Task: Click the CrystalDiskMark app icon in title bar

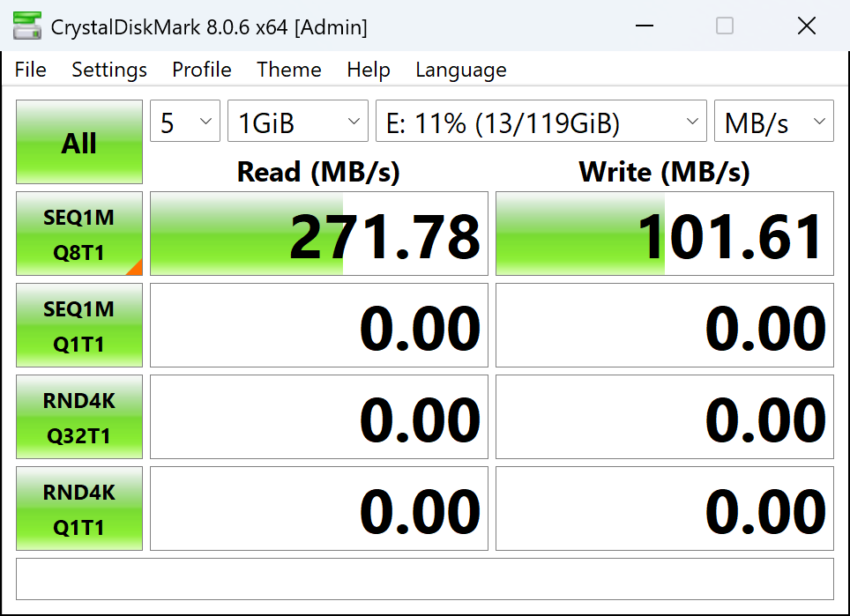Action: pos(27,26)
